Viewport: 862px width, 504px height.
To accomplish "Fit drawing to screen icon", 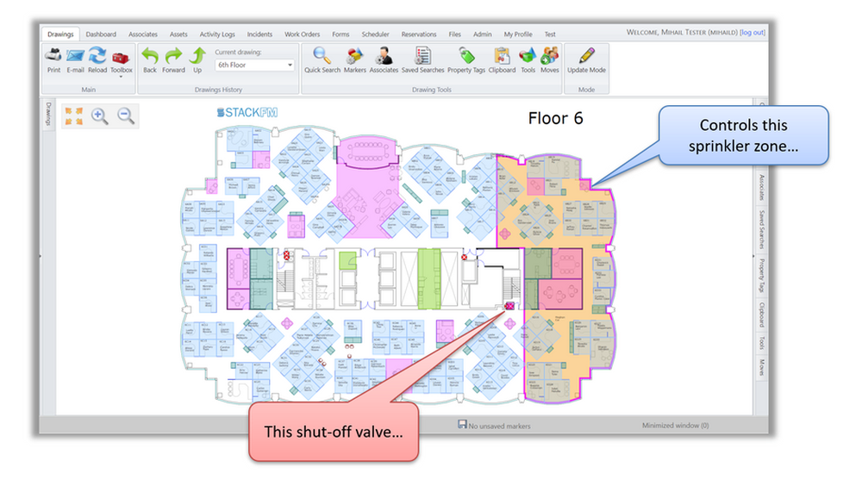I will click(x=73, y=116).
